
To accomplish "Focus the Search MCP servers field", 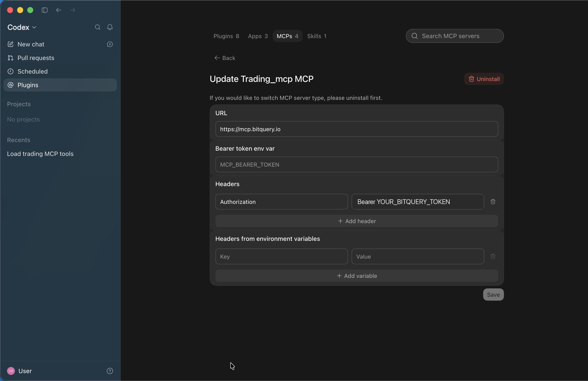I will [x=455, y=36].
